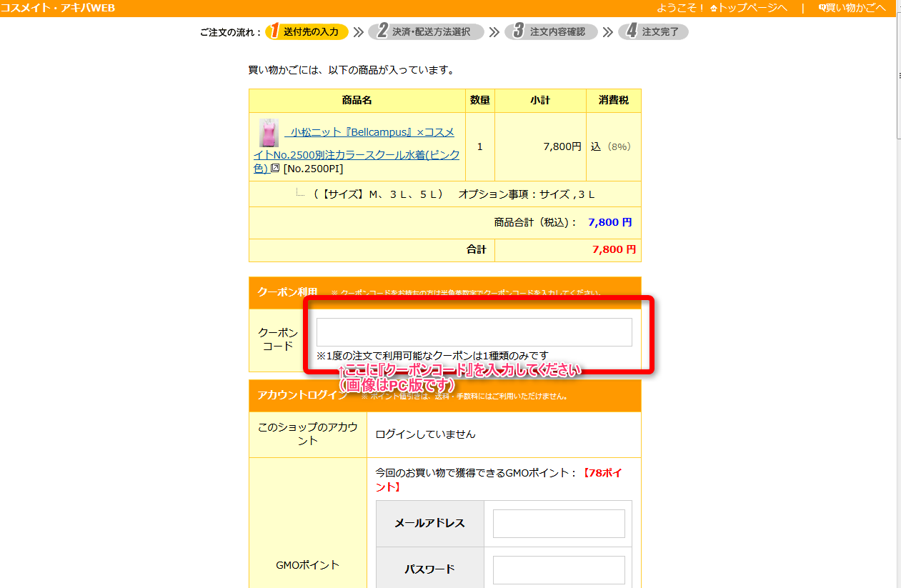
Task: Click the number 4 step icon
Action: [631, 31]
